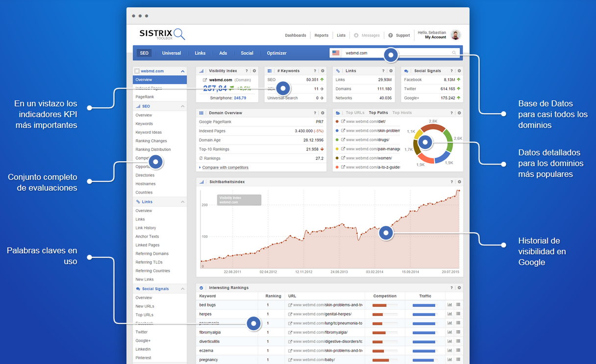Collapse the Social Signals sidebar section

point(183,289)
